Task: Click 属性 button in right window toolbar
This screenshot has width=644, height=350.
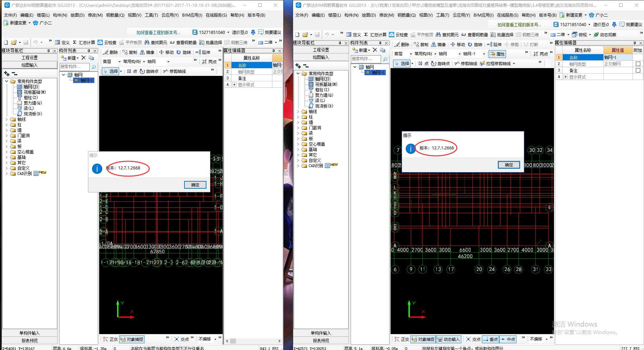Action: pyautogui.click(x=497, y=54)
